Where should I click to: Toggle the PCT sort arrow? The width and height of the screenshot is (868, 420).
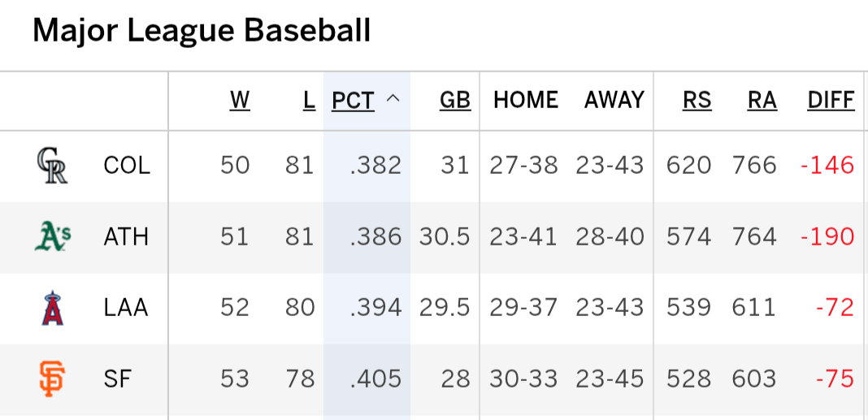tap(393, 100)
